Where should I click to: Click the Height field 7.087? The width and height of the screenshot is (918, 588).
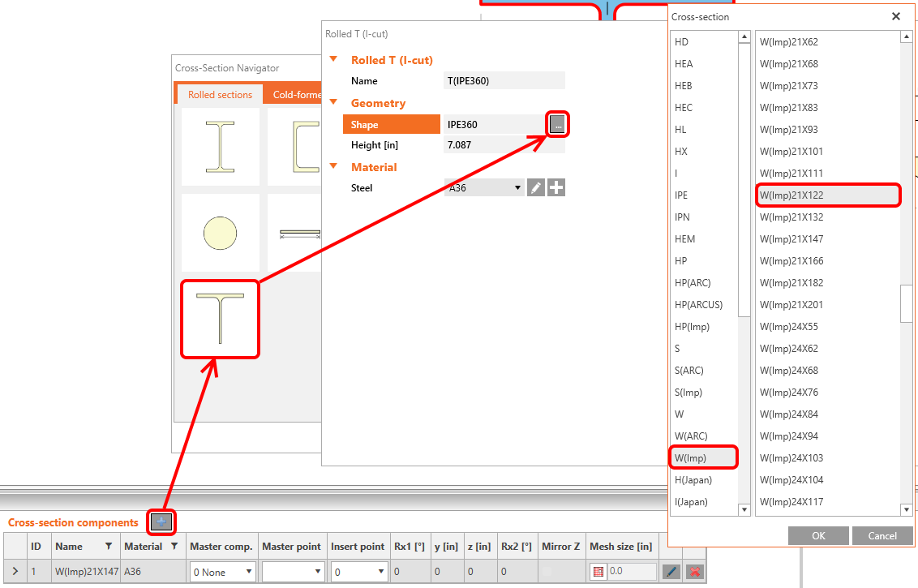point(504,144)
